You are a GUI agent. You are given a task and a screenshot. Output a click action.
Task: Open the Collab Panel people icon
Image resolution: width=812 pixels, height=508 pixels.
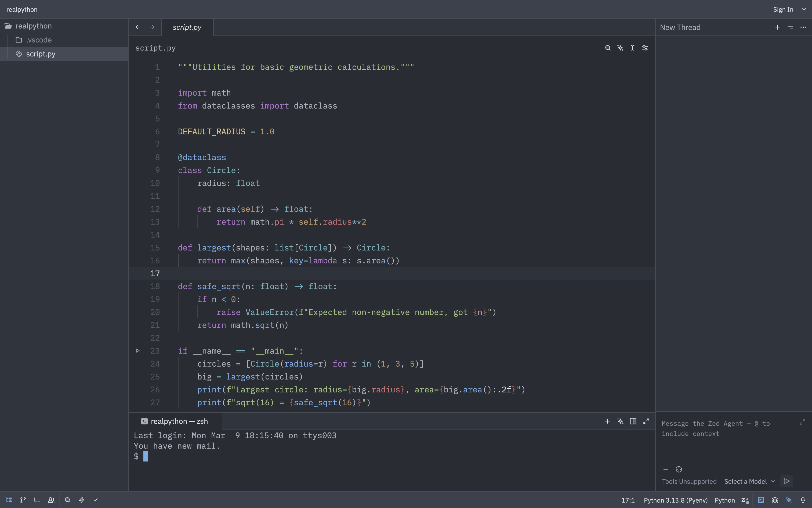(51, 500)
